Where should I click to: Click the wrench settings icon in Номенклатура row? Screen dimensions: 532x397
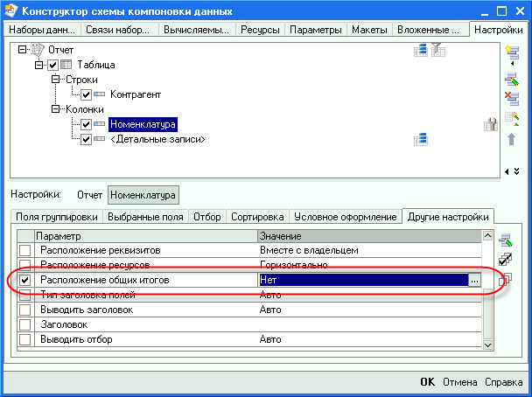point(490,124)
